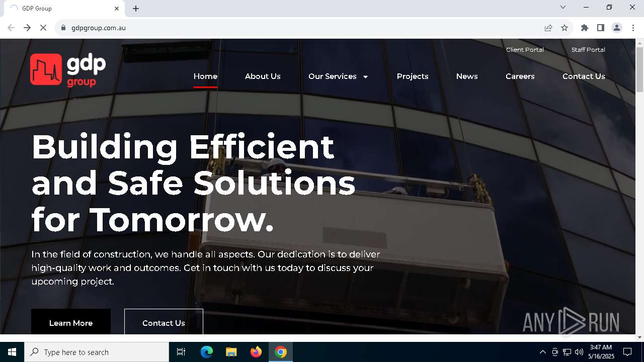This screenshot has width=644, height=362.
Task: Click the Windows taskbar search box
Action: coord(97,352)
